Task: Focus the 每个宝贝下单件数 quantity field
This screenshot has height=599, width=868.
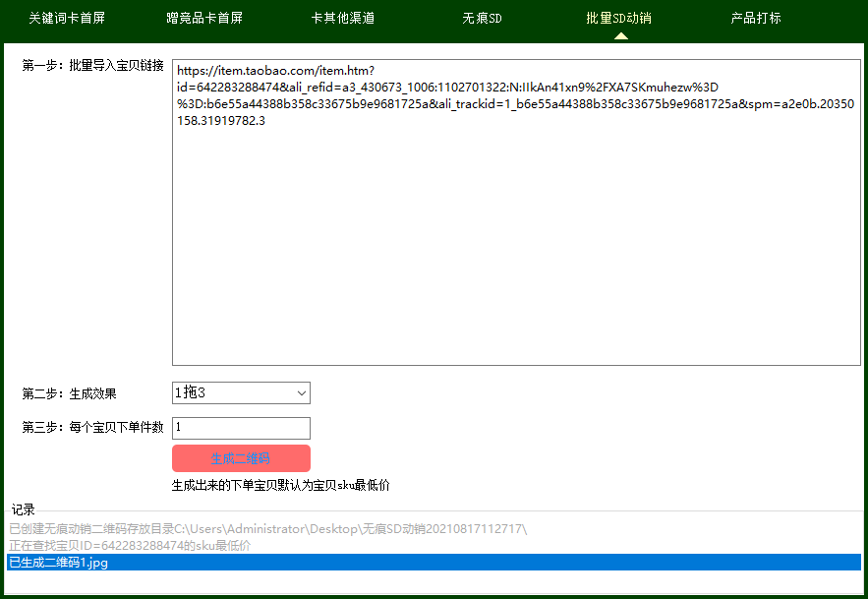Action: tap(241, 428)
